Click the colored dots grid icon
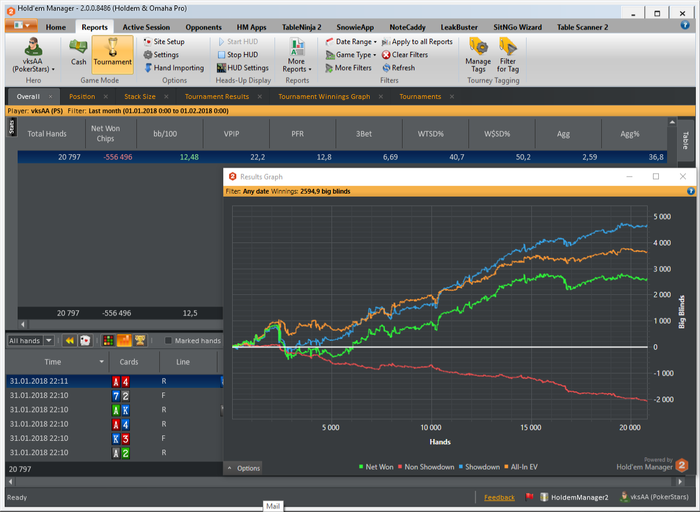This screenshot has height=512, width=700. [108, 341]
